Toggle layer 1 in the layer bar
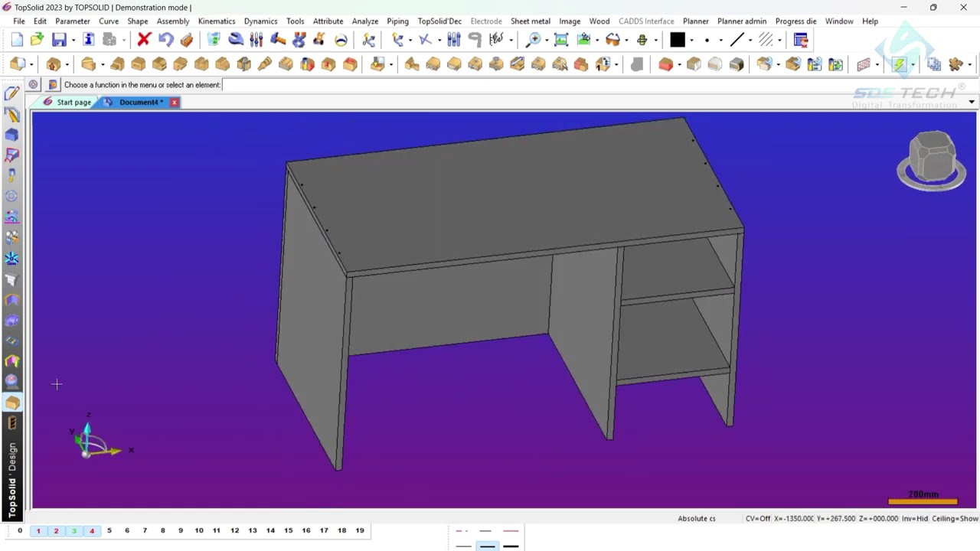This screenshot has width=980, height=551. pos(38,530)
